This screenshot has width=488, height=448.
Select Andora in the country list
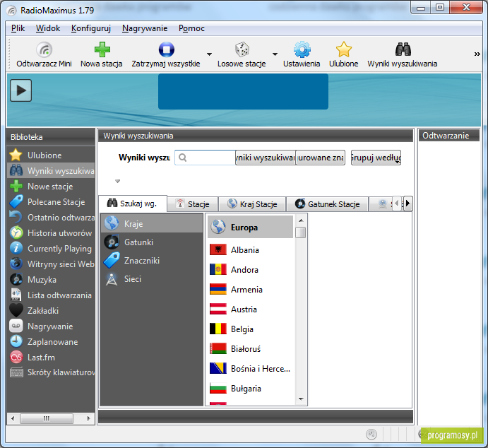click(251, 270)
